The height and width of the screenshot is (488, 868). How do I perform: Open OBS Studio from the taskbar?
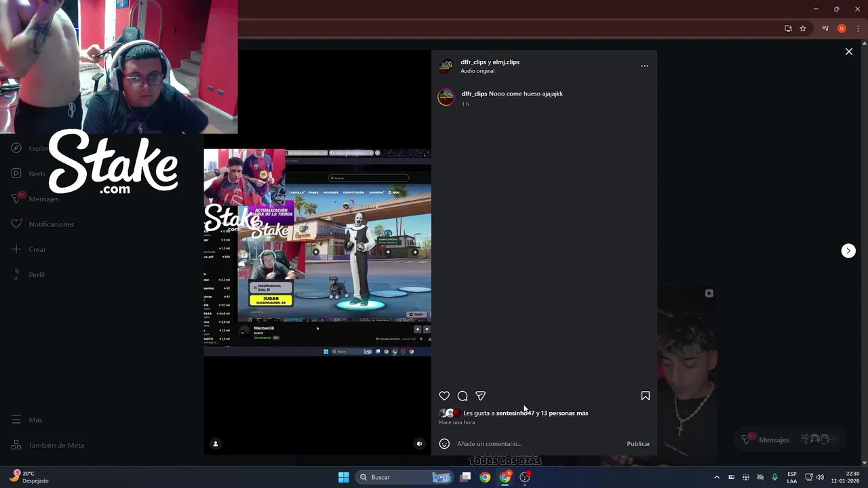[525, 477]
